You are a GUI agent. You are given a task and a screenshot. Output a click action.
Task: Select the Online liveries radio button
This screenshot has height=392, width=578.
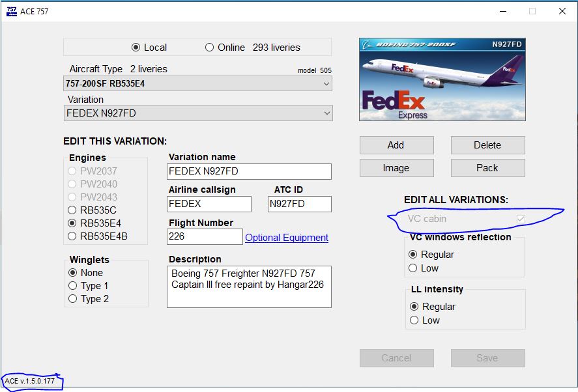(x=209, y=48)
